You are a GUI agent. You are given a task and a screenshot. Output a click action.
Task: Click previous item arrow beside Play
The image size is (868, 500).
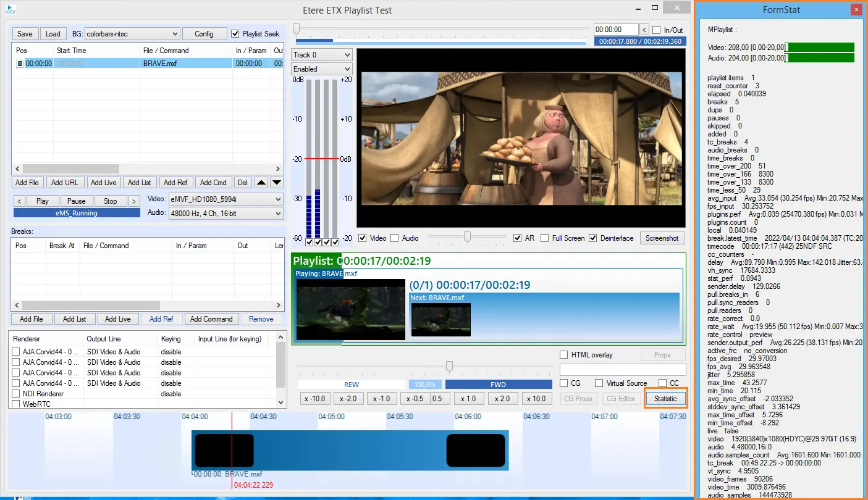pyautogui.click(x=19, y=201)
